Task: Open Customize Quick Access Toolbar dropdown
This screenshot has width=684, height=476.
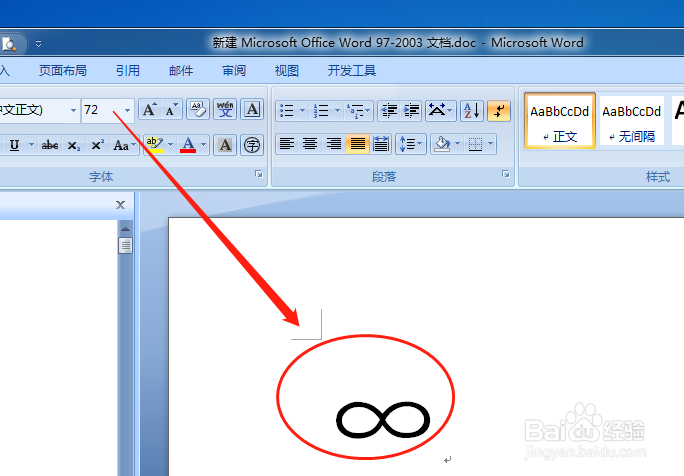Action: click(x=38, y=44)
